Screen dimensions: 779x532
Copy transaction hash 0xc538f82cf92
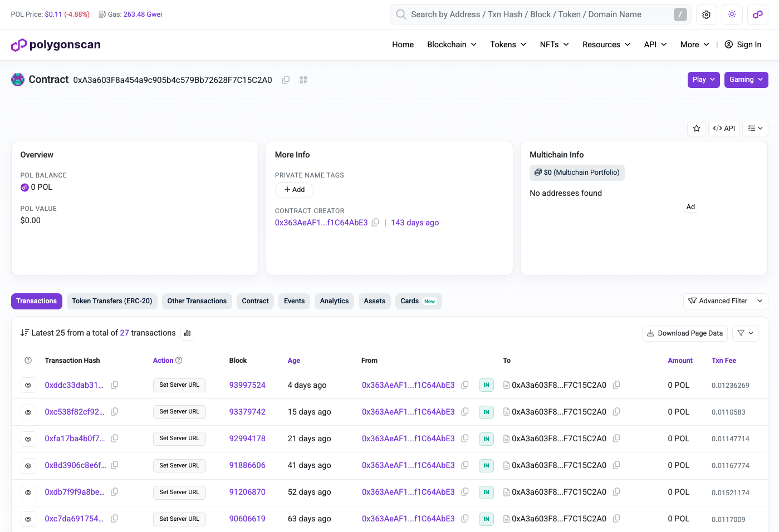click(x=115, y=412)
